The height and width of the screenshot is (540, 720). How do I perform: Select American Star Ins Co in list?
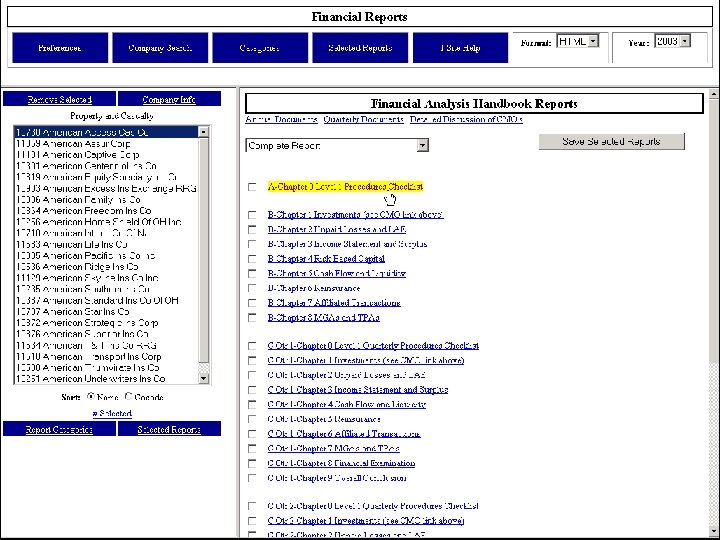pos(107,311)
